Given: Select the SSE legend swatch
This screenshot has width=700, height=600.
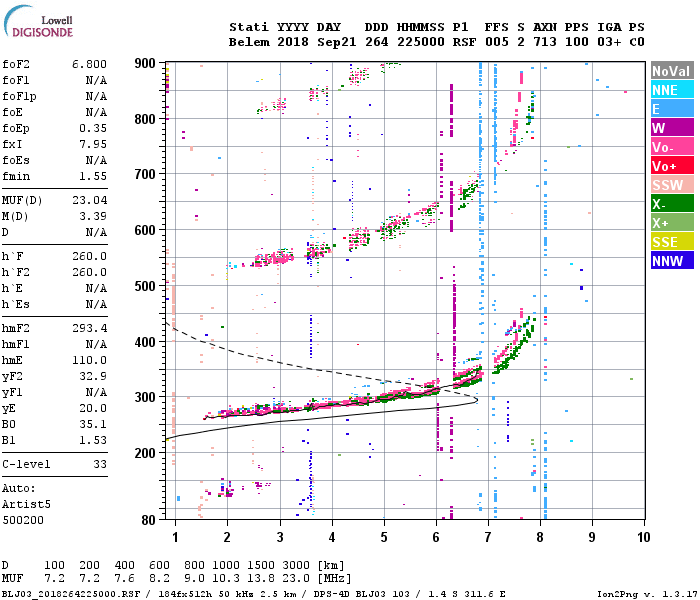Looking at the screenshot, I should (x=672, y=242).
